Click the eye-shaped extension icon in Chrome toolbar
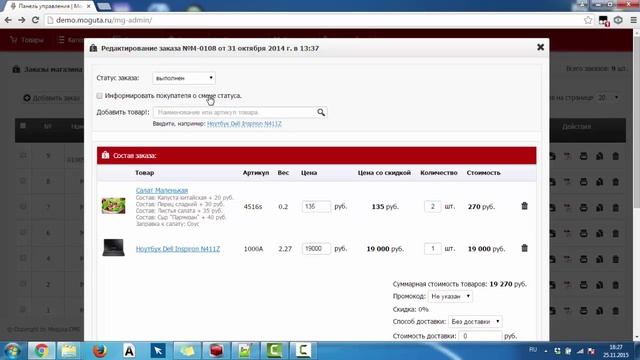Image resolution: width=640 pixels, height=360 pixels. point(618,20)
